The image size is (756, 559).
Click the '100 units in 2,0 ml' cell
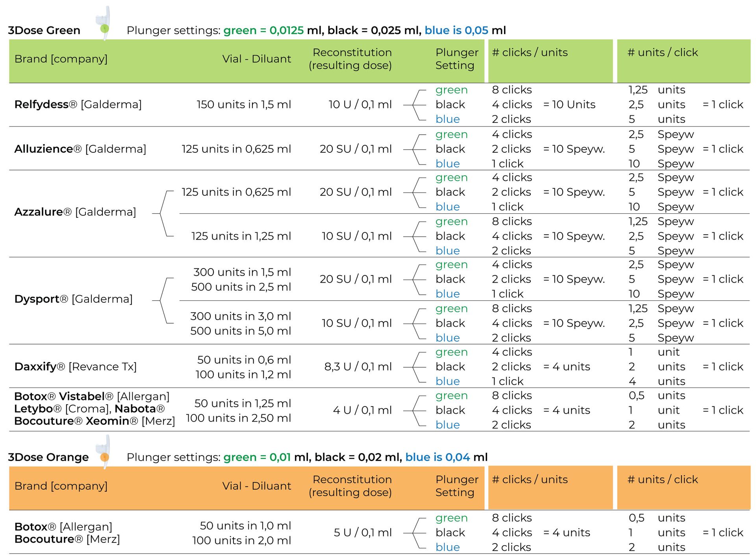241,540
